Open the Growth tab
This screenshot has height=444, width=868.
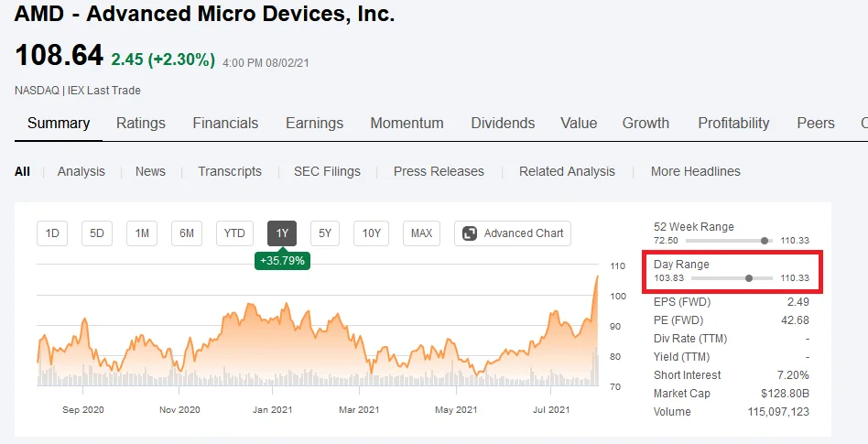click(646, 123)
